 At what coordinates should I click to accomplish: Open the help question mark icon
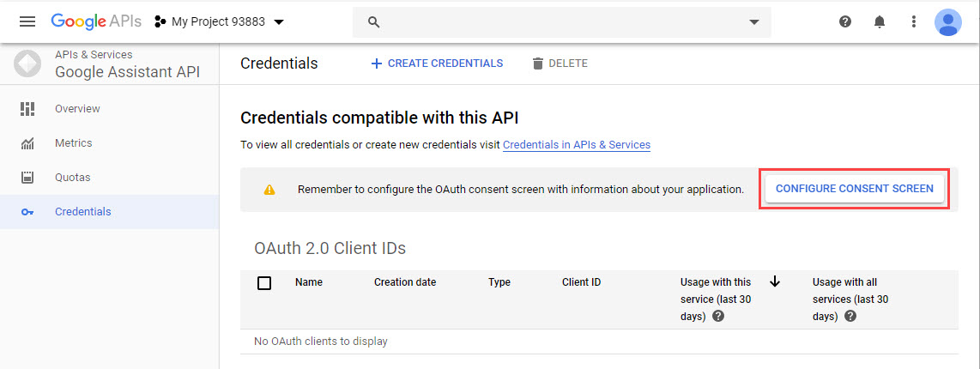845,22
